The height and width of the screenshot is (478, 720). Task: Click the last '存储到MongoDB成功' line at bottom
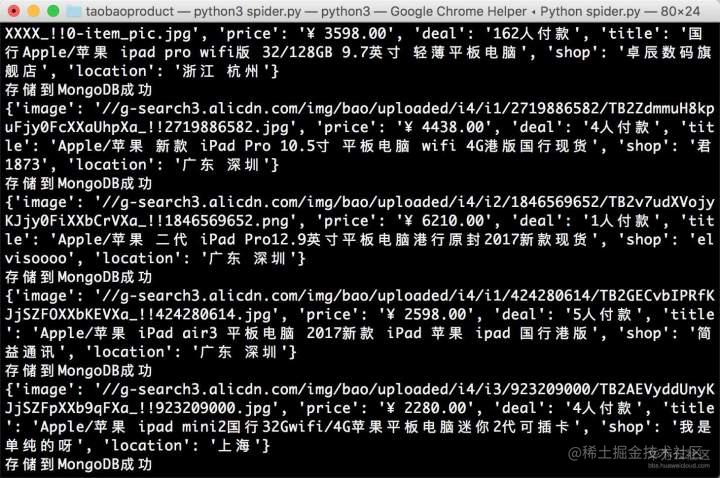[x=78, y=464]
